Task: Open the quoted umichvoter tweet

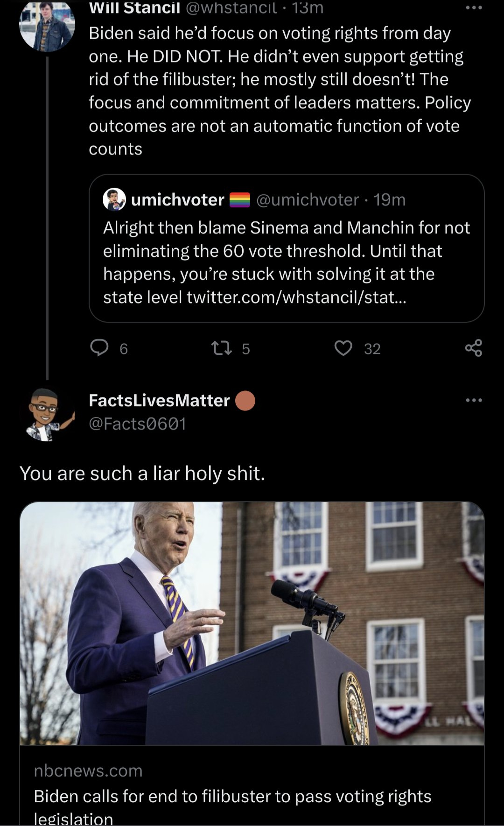Action: pos(286,261)
